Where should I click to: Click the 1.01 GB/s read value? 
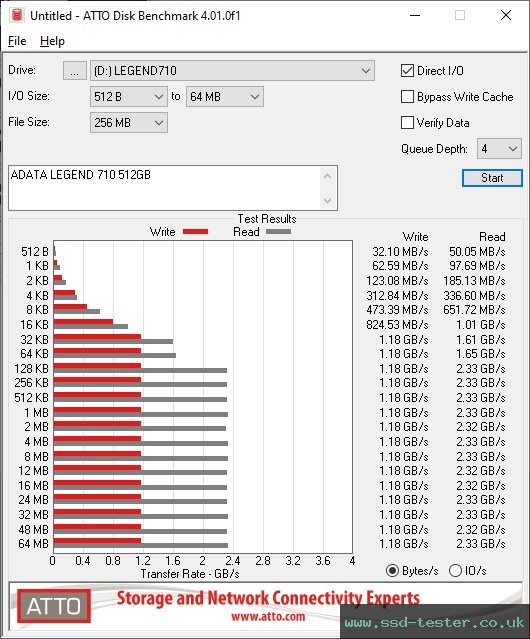pyautogui.click(x=481, y=325)
